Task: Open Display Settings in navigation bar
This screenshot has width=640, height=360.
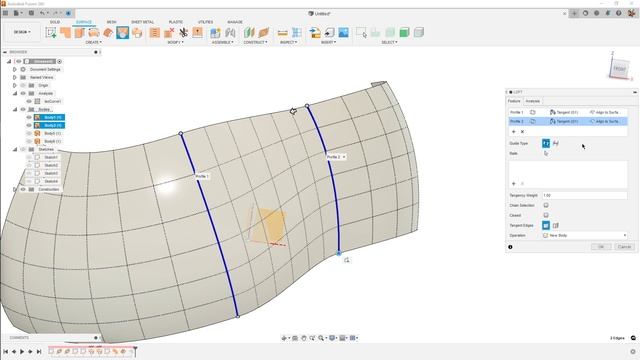Action: [x=333, y=338]
